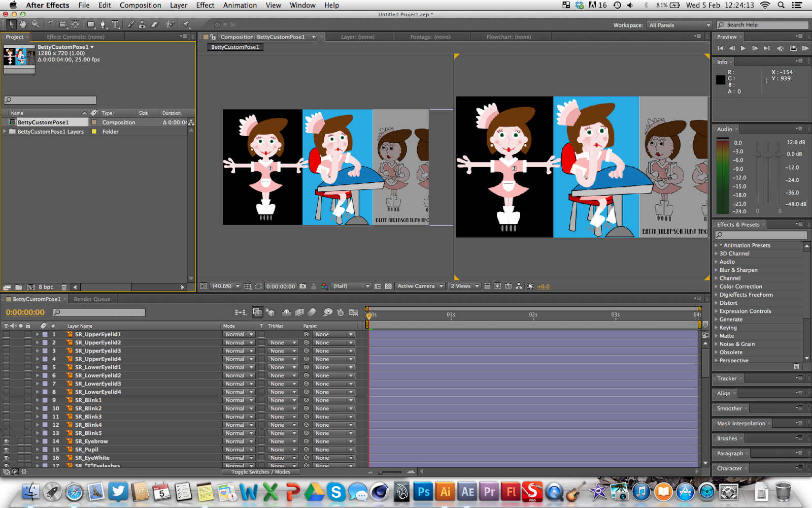Select the Rotation tool

51,24
